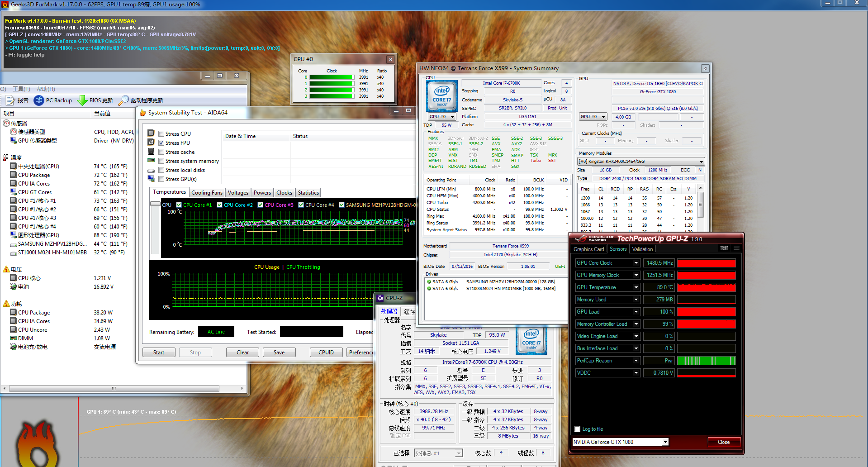The height and width of the screenshot is (467, 868).
Task: Click the Save button in stability test
Action: [279, 353]
